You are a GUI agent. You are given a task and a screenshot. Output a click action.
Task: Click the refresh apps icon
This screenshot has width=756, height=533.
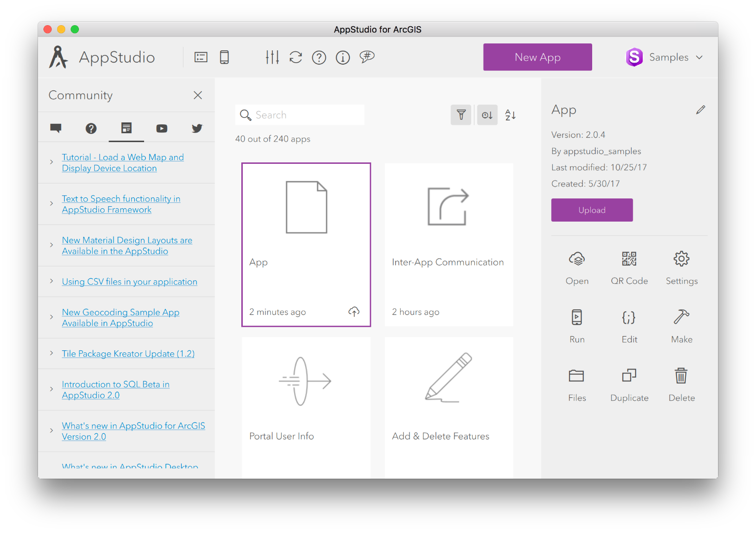click(296, 57)
